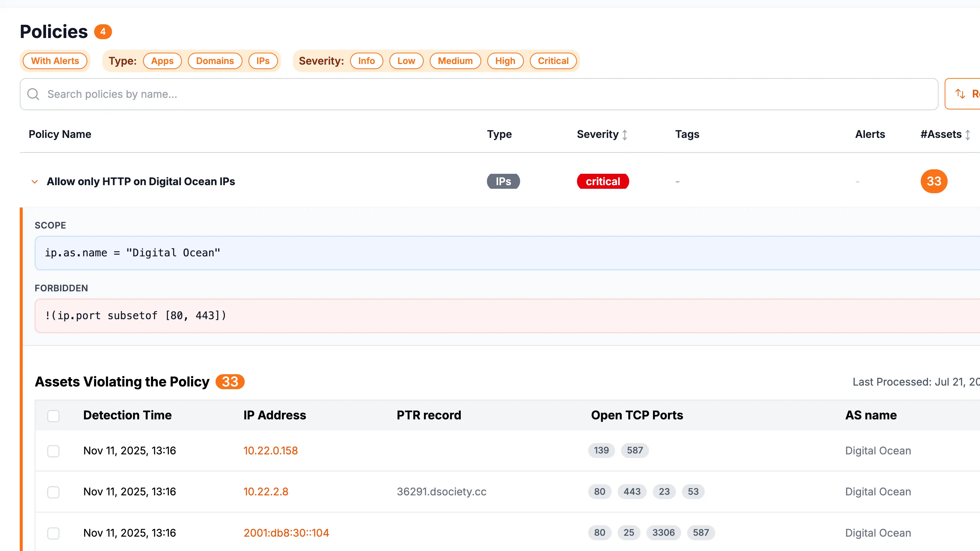Filter policies by type IPs
This screenshot has height=551, width=980.
tap(263, 61)
